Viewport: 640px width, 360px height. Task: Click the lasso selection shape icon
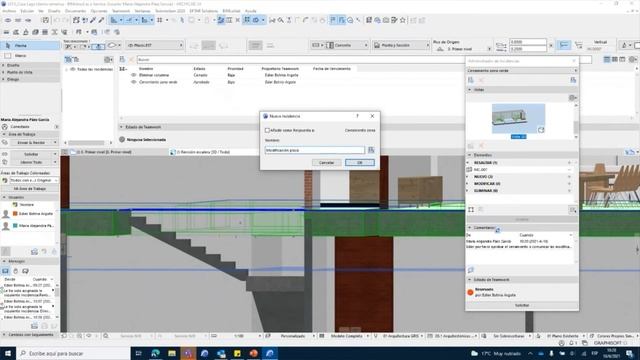pos(111,45)
